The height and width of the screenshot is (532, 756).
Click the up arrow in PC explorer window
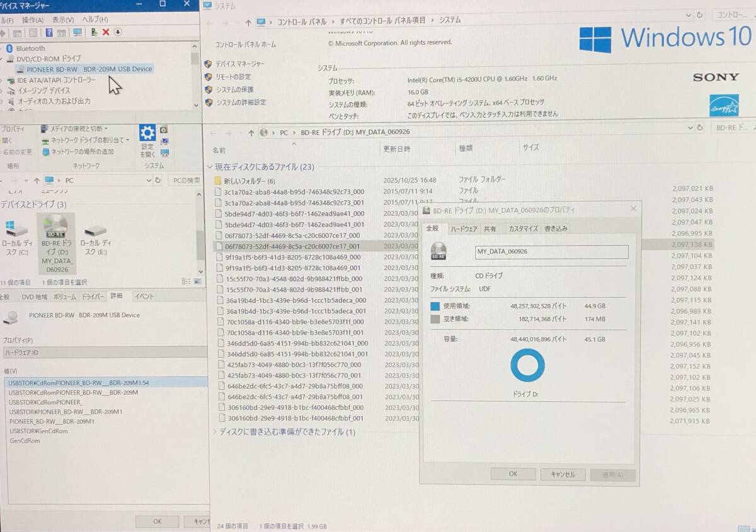(x=37, y=180)
